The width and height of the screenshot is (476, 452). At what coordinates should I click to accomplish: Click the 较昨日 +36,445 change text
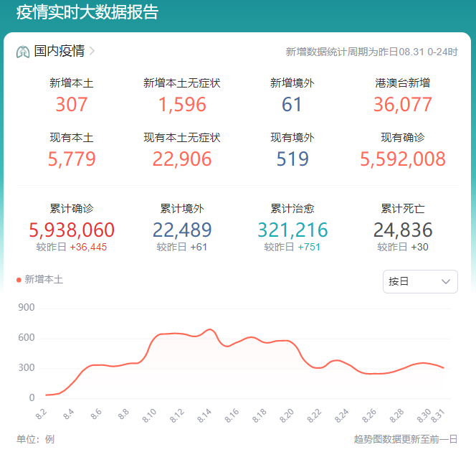pyautogui.click(x=72, y=247)
